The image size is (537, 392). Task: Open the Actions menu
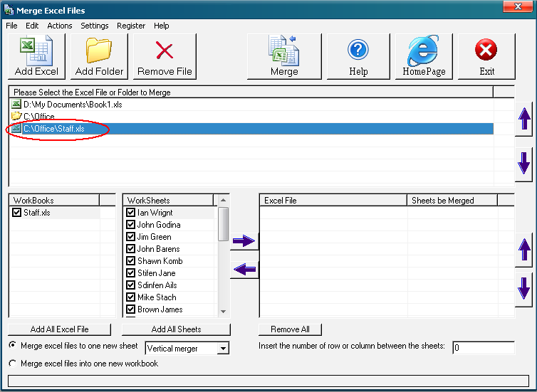coord(60,26)
